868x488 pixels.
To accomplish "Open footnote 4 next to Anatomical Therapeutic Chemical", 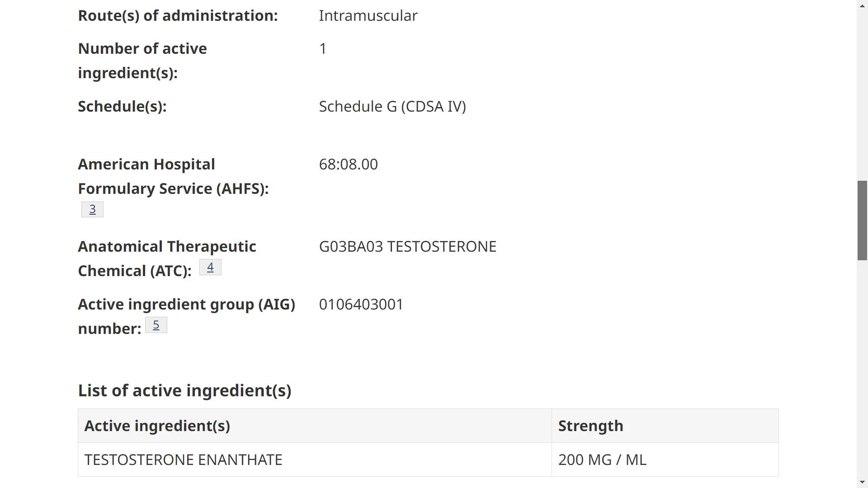I will (210, 267).
